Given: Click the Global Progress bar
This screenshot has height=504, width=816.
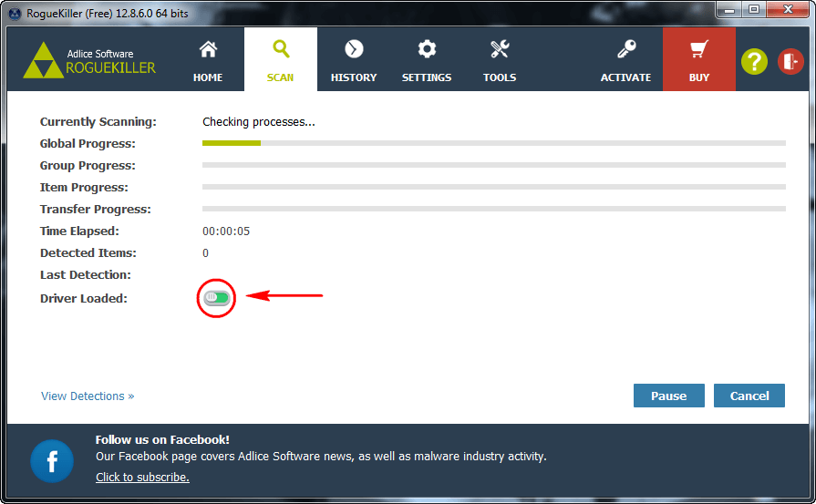Looking at the screenshot, I should coord(493,143).
